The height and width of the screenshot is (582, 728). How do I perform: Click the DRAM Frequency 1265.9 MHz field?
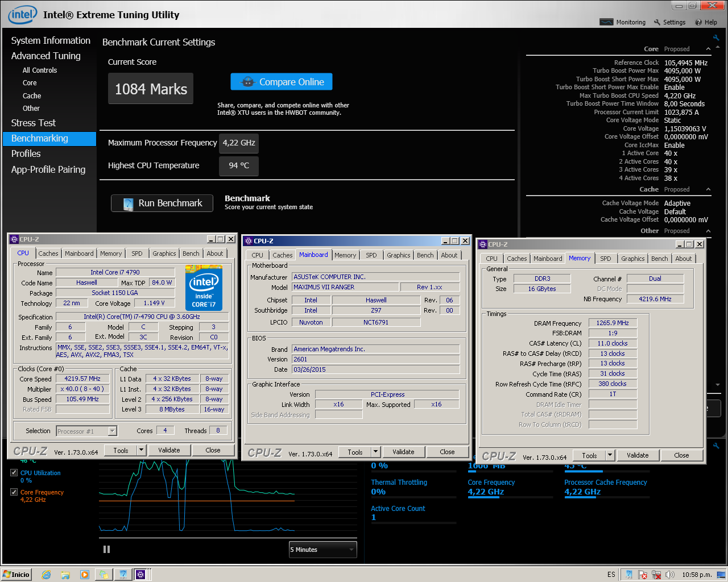tap(613, 323)
